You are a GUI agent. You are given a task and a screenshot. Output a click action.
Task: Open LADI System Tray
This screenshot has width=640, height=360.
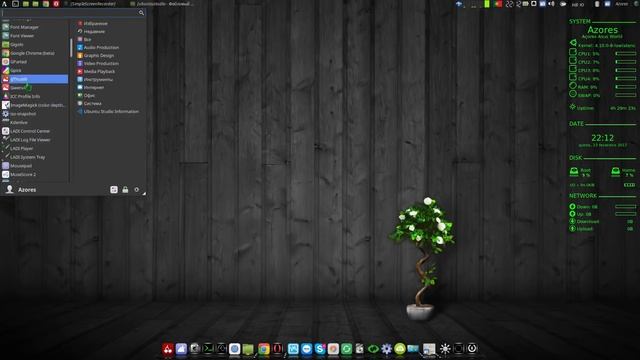coord(35,157)
